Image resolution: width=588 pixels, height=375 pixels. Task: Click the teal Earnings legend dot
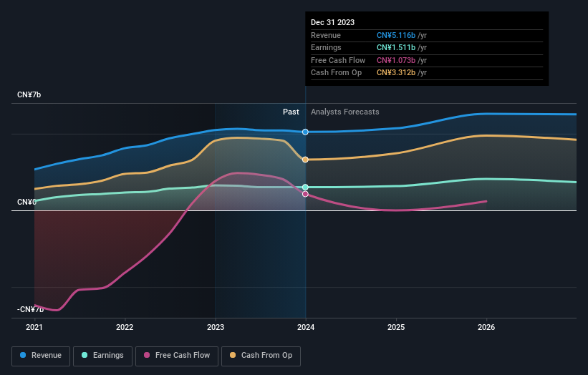pyautogui.click(x=85, y=355)
